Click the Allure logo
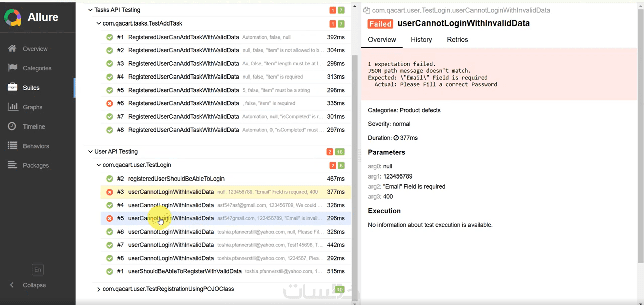This screenshot has width=644, height=305. [13, 17]
